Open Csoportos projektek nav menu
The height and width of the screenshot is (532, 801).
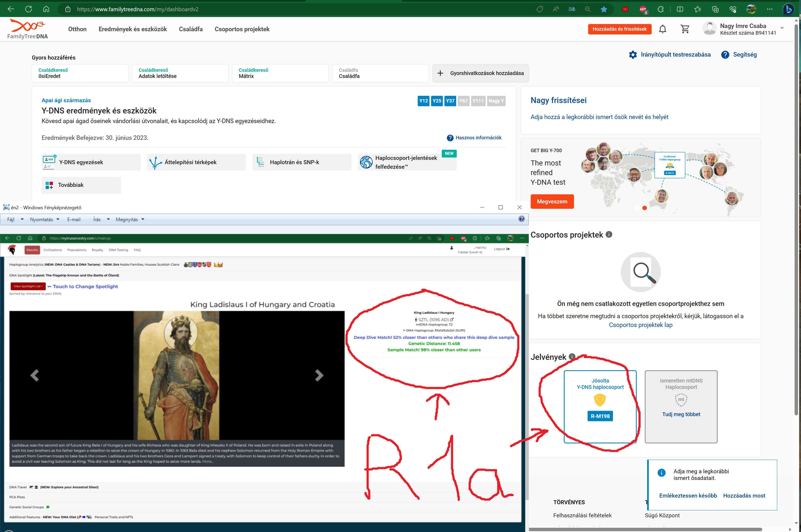tap(242, 29)
